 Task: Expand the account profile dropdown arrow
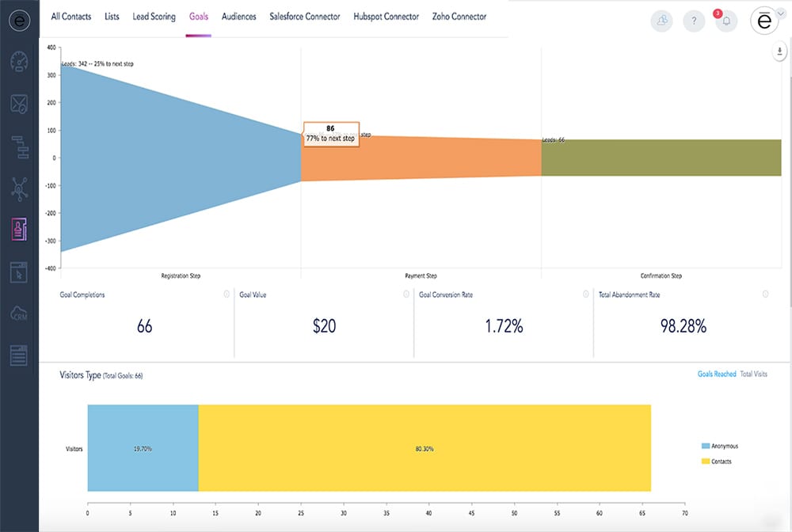pyautogui.click(x=780, y=13)
